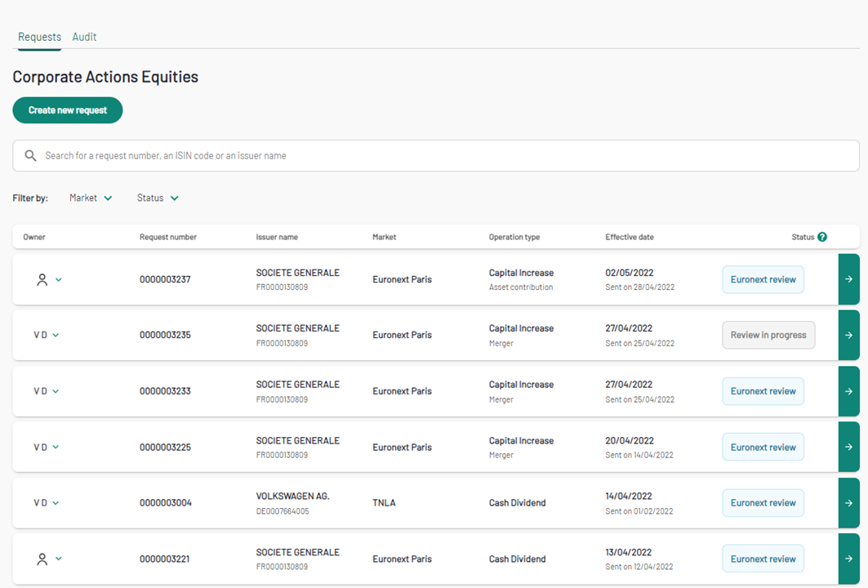Click Asset contribution operation subtype
The width and height of the screenshot is (868, 588).
(521, 287)
